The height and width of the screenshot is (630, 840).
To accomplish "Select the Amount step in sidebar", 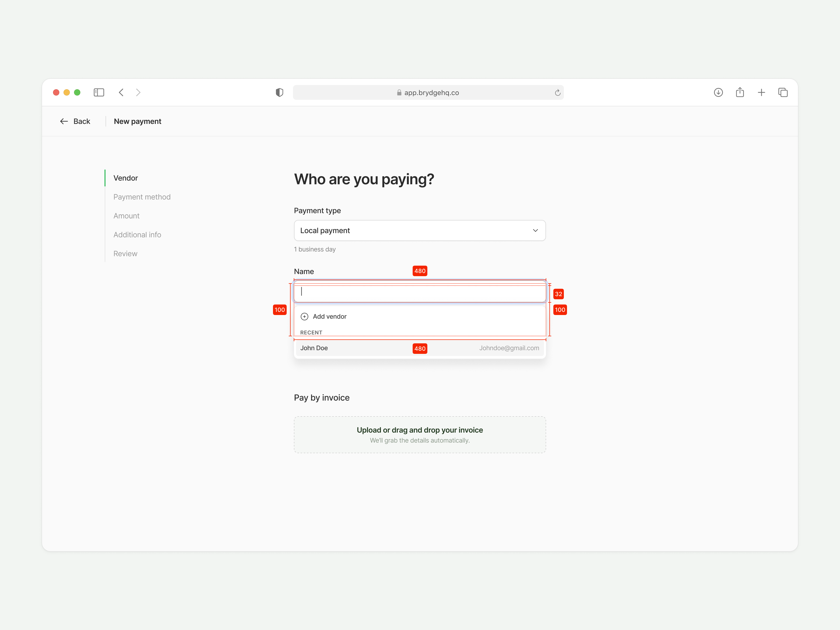I will tap(127, 216).
